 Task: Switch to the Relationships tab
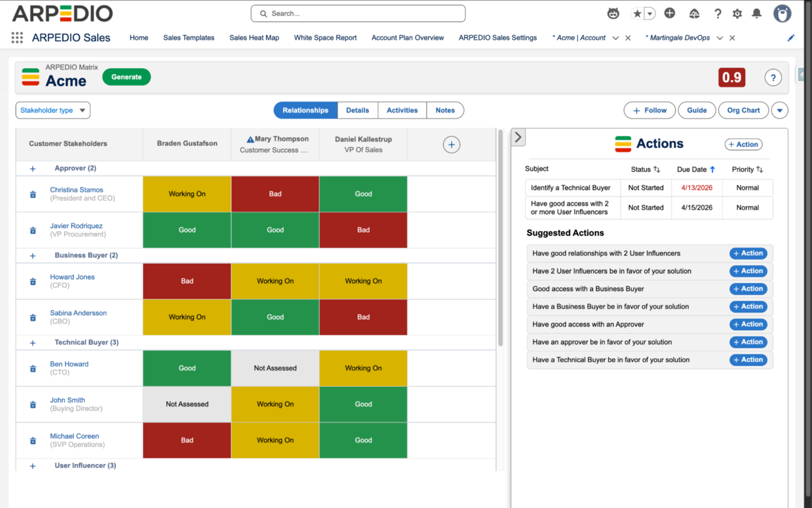[x=305, y=111]
